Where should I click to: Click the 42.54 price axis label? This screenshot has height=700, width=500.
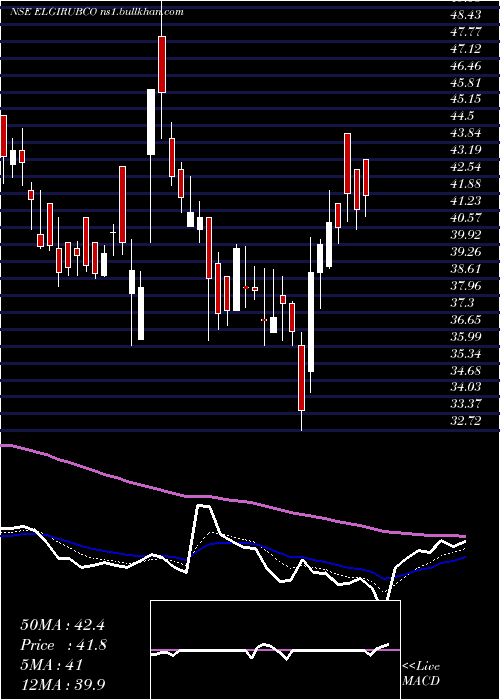pyautogui.click(x=467, y=167)
